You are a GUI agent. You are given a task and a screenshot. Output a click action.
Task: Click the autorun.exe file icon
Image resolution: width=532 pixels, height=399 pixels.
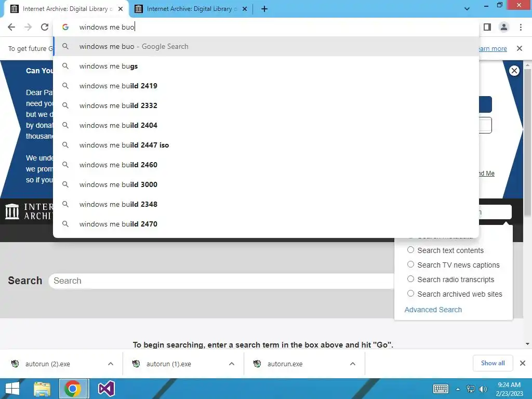pyautogui.click(x=257, y=364)
